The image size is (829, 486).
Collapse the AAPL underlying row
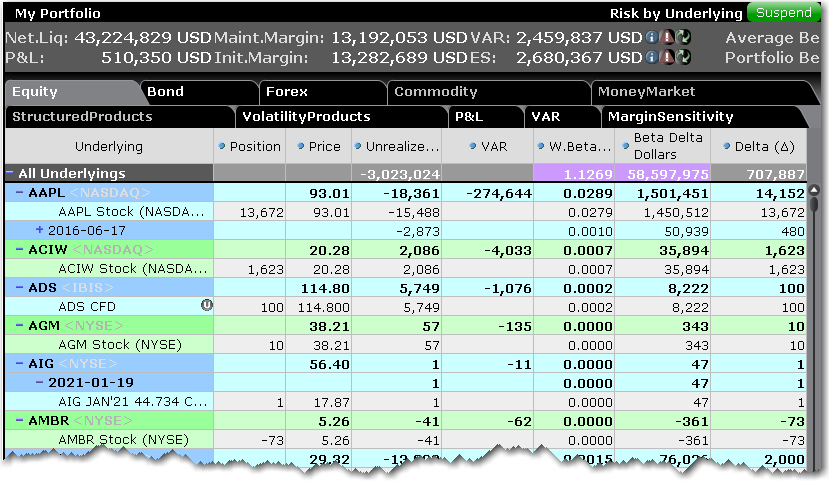(19, 192)
